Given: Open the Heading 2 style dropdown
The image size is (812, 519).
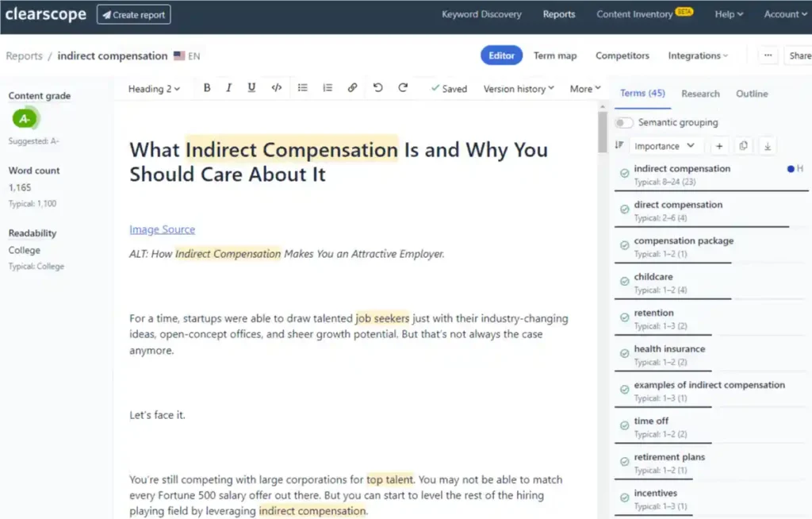Looking at the screenshot, I should 155,89.
